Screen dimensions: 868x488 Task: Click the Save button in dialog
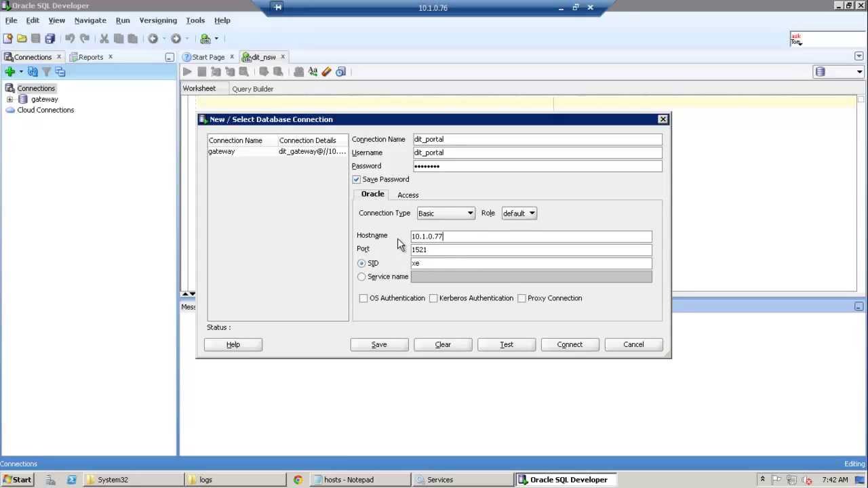tap(379, 344)
